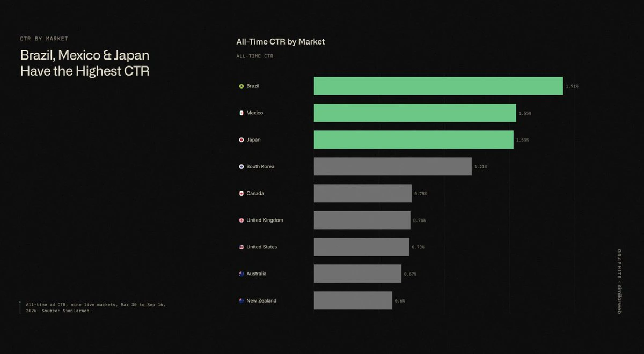Click the Brazil flag icon
The image size is (644, 354).
click(241, 86)
